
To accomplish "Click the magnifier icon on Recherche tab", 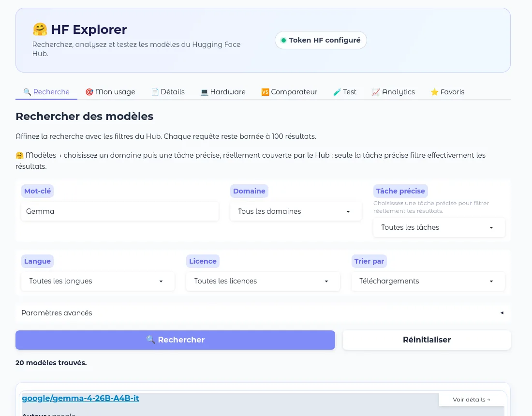I will [x=27, y=92].
